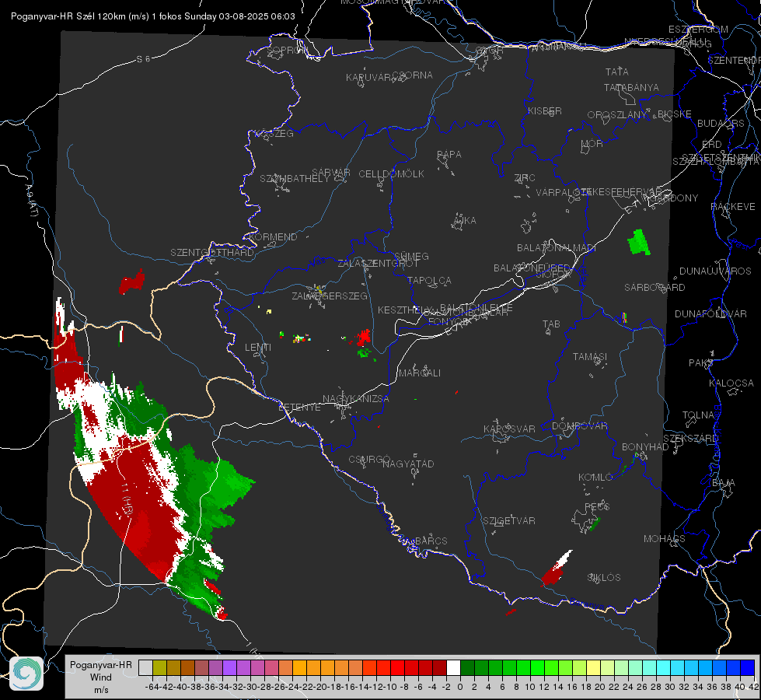Select the CSORNA label
761x700 pixels.
click(413, 75)
